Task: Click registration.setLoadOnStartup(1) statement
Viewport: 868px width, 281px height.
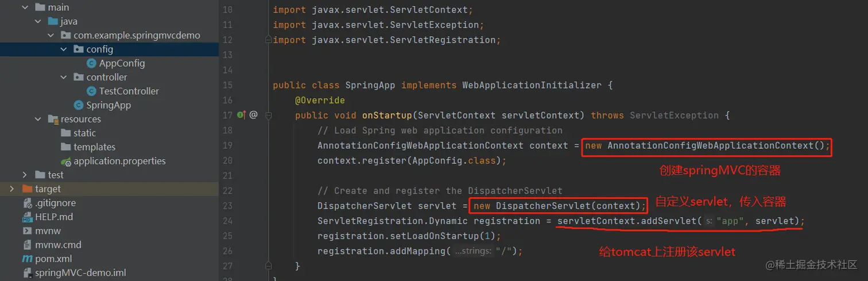Action: pos(409,236)
